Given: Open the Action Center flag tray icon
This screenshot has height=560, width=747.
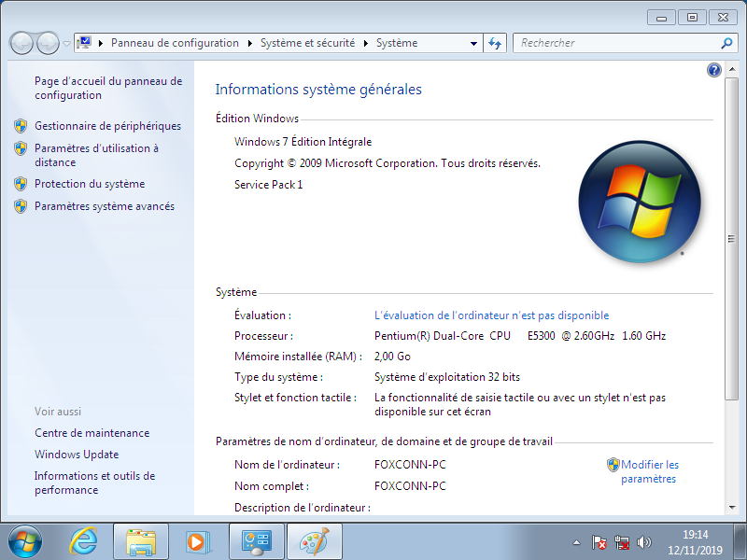Looking at the screenshot, I should [600, 542].
